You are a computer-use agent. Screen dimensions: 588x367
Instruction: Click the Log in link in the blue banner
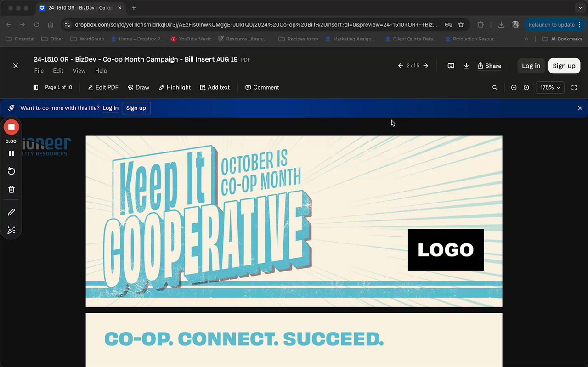(x=110, y=108)
